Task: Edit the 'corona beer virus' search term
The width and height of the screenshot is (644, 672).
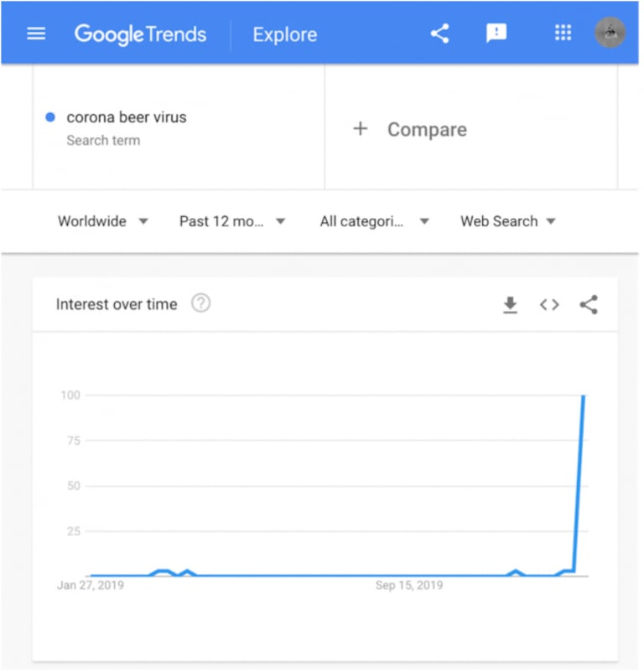Action: click(127, 117)
